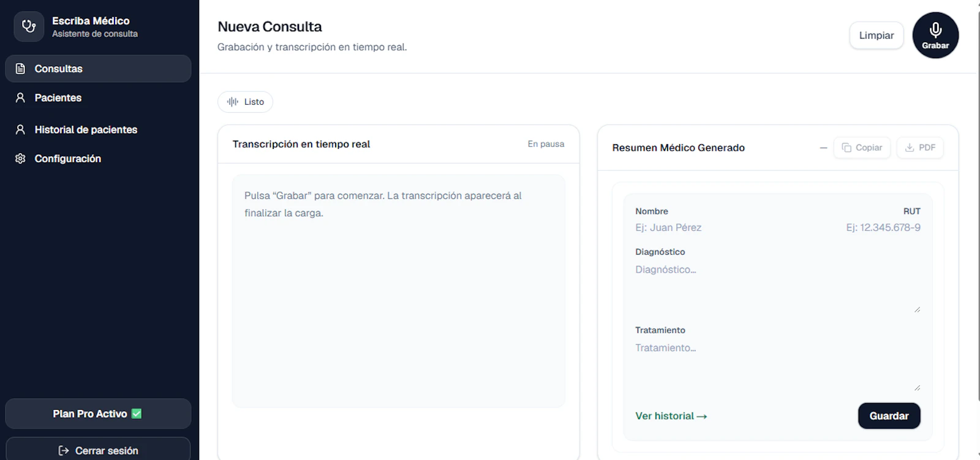Click the Diagnóstico textarea resize handle
Image resolution: width=980 pixels, height=460 pixels.
(917, 309)
